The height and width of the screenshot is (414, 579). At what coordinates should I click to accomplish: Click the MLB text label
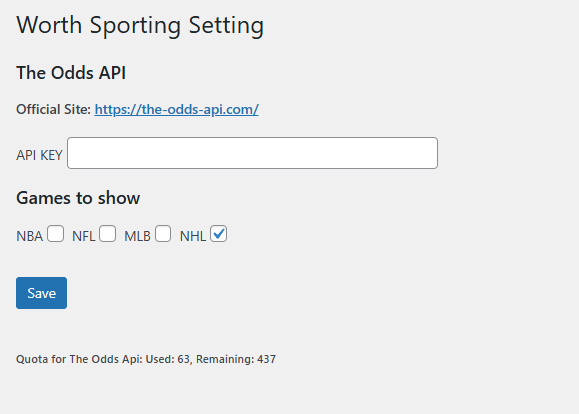(x=137, y=236)
